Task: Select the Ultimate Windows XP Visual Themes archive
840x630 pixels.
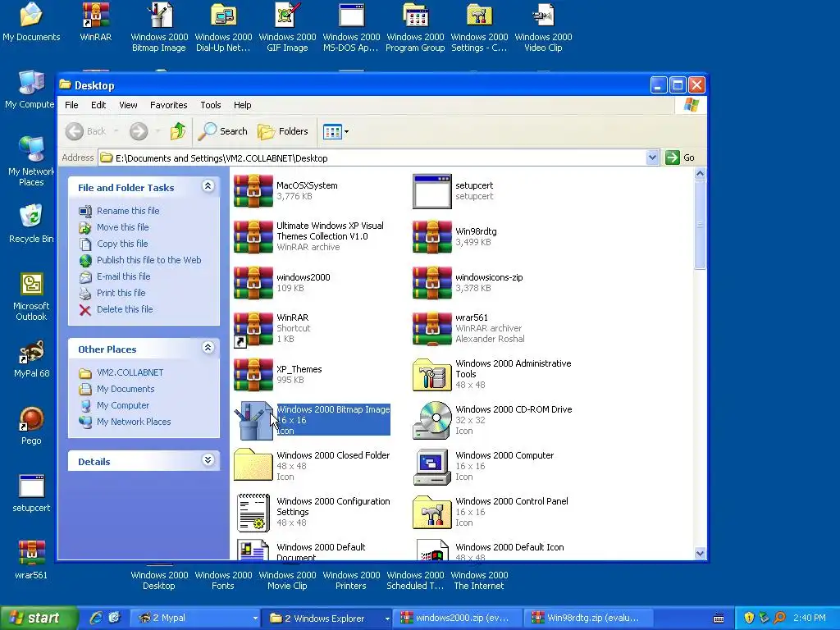Action: [x=253, y=236]
